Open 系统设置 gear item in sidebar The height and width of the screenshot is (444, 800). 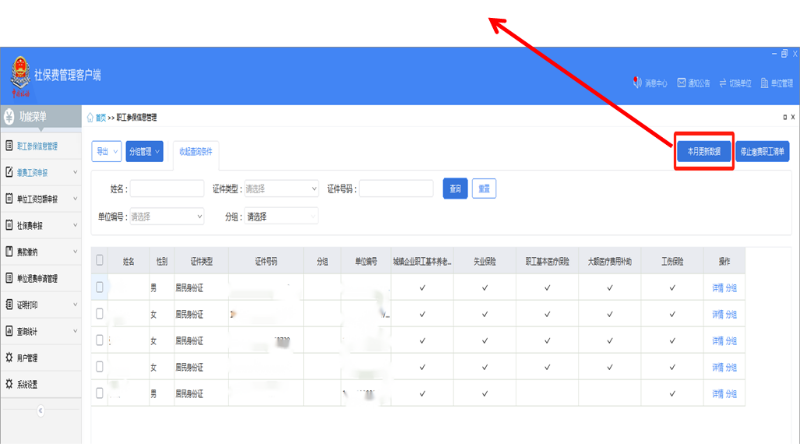(28, 384)
